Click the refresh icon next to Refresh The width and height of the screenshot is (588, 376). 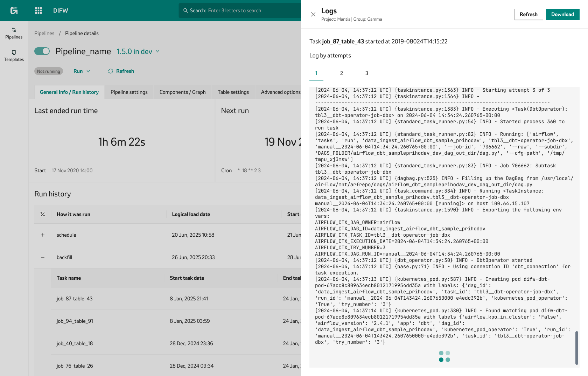pyautogui.click(x=111, y=71)
